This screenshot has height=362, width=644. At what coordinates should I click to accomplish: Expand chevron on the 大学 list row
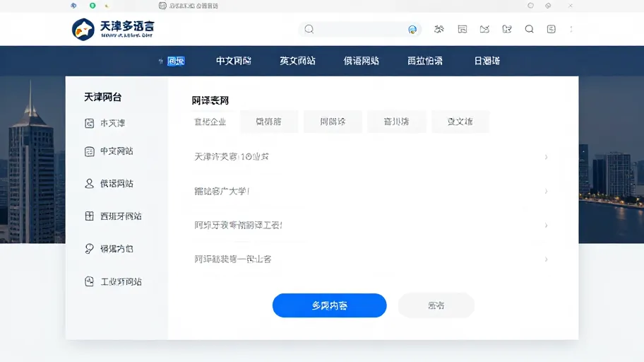tap(546, 191)
